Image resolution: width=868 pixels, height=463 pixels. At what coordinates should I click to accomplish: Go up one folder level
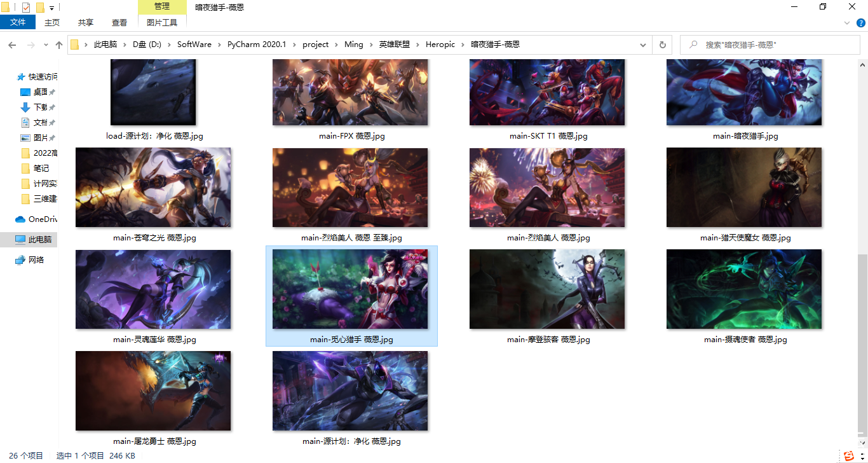click(x=59, y=45)
